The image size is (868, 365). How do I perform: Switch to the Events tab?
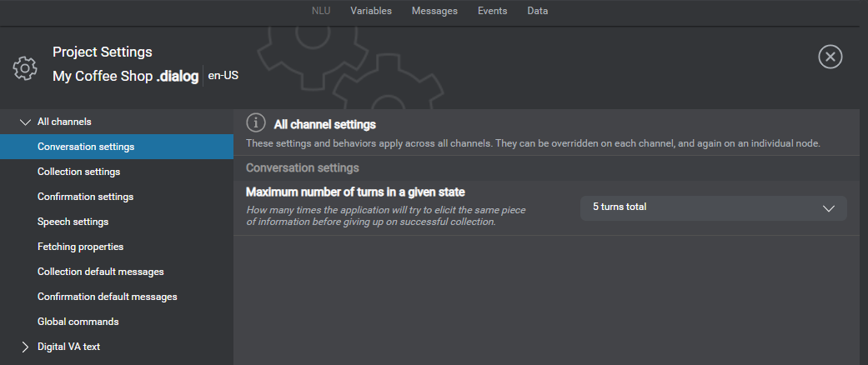(x=492, y=12)
